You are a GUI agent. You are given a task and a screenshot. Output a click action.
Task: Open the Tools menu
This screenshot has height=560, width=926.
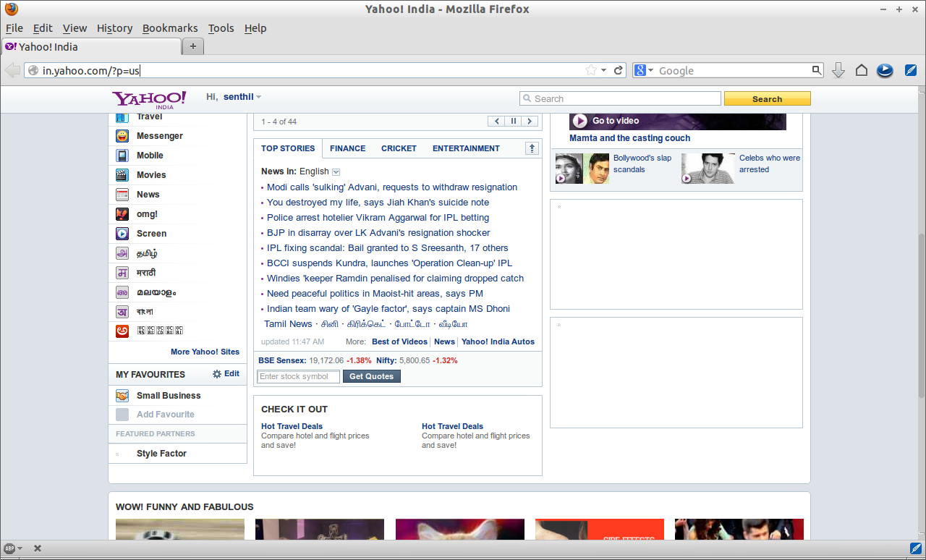pos(221,28)
